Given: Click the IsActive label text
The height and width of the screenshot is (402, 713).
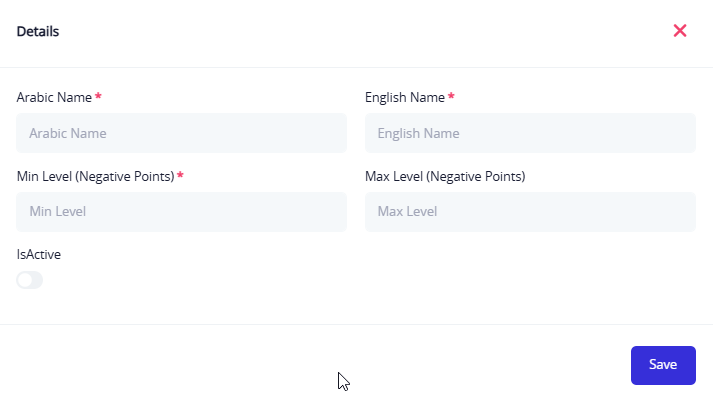Looking at the screenshot, I should click(x=39, y=255).
